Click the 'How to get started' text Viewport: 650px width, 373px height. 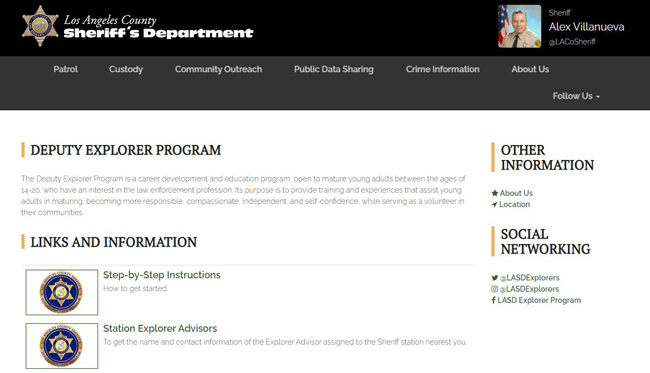point(135,289)
